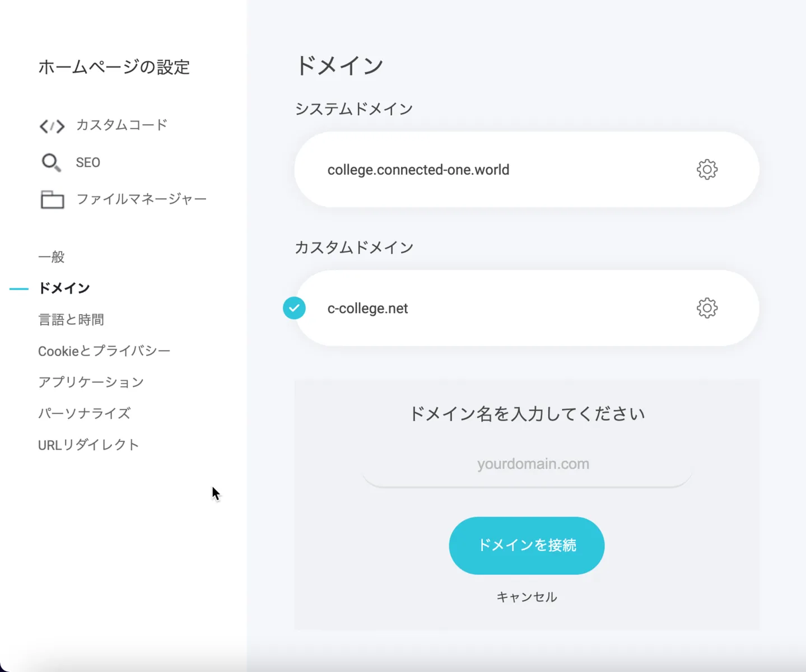Select 一般 in the sidebar

point(52,257)
